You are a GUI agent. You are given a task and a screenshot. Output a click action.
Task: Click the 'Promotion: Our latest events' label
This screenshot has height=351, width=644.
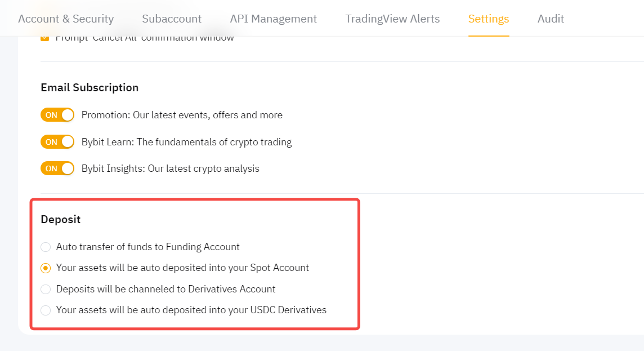[x=182, y=115]
